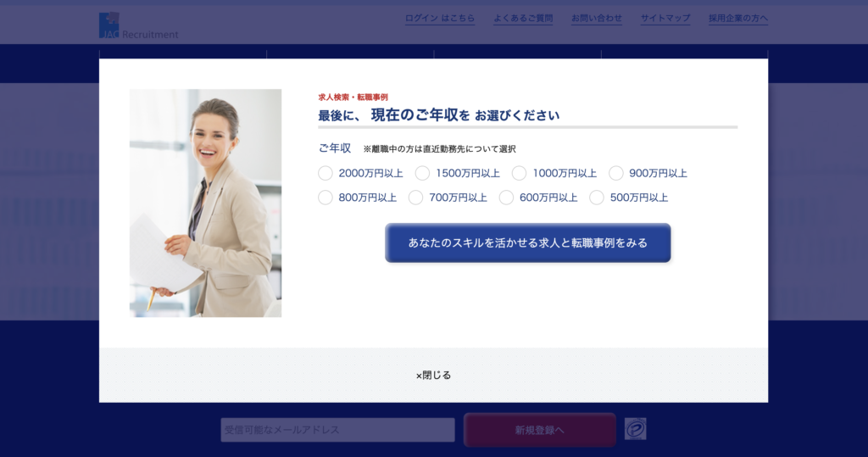Click the privacy mark badge icon

click(635, 429)
